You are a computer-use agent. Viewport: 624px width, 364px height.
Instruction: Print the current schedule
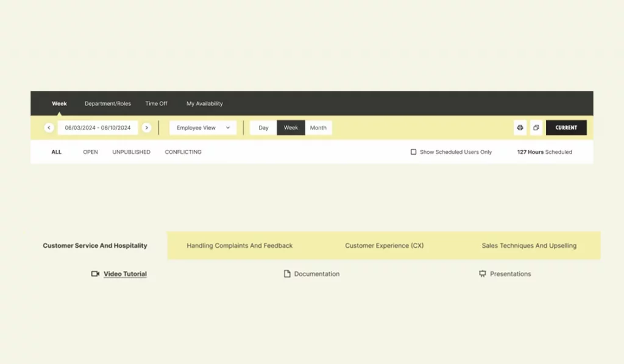(520, 127)
